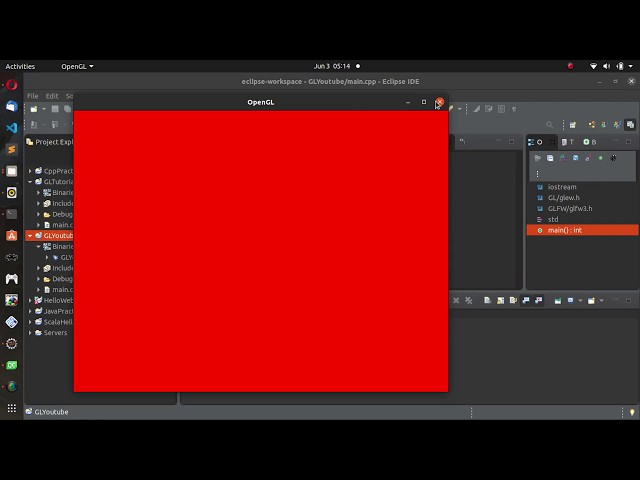
Task: Select Includes under GLTutorial
Action: tap(58, 203)
